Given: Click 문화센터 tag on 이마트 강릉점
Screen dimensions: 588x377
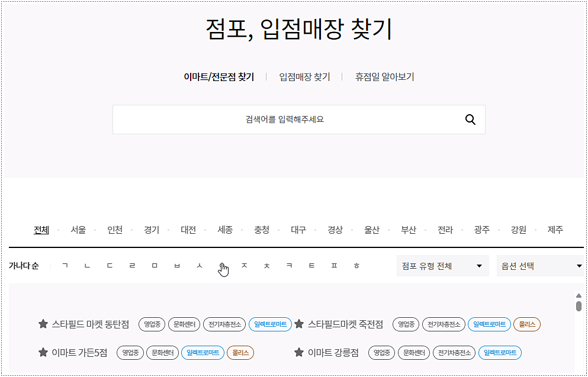Looking at the screenshot, I should pos(414,353).
